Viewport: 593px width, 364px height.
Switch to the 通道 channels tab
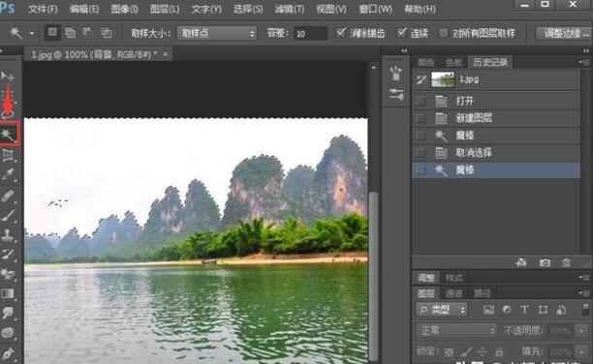tap(453, 293)
